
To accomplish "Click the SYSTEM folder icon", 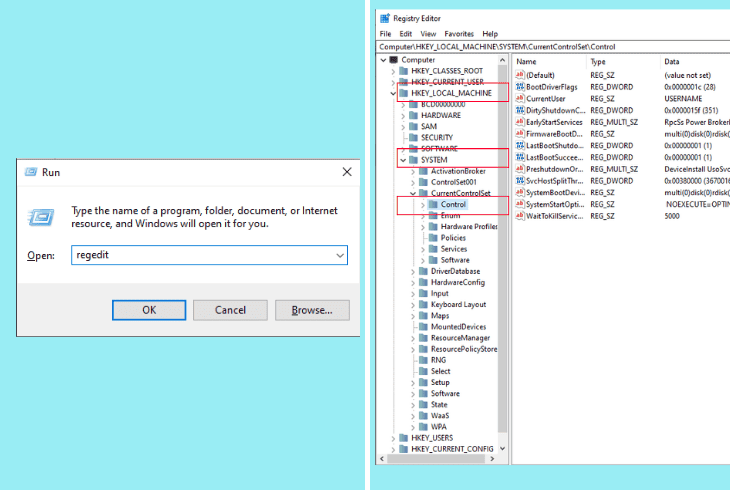I will coord(413,160).
